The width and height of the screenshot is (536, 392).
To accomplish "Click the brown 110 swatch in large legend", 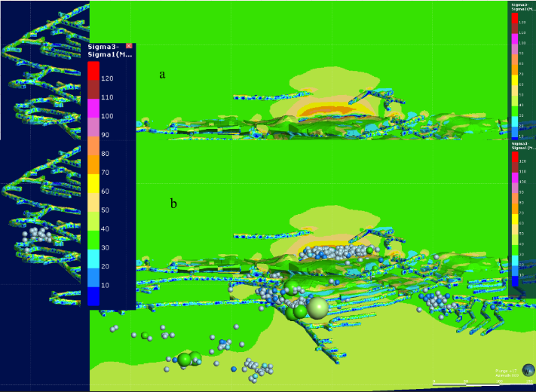I will coord(93,88).
